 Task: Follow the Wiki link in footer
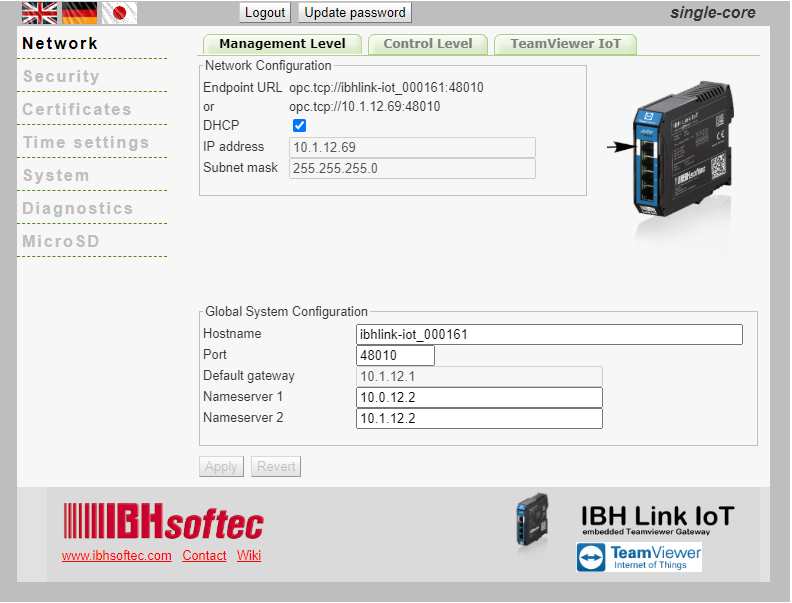click(249, 556)
